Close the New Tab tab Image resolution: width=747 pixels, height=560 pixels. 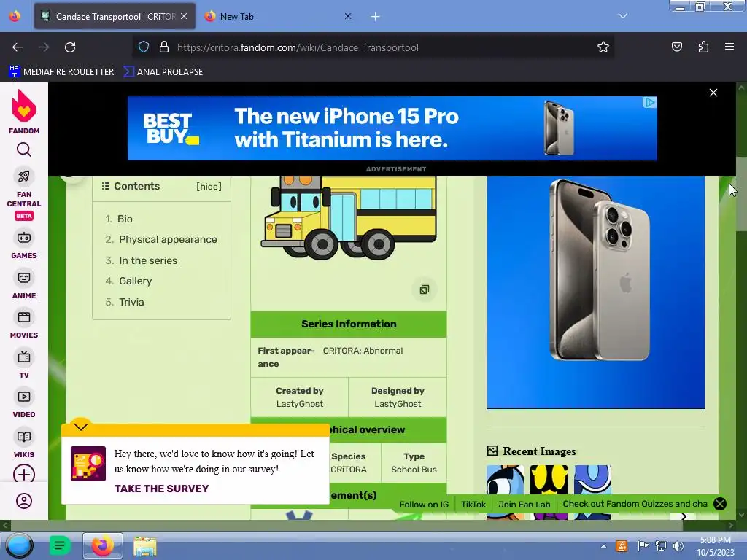pos(348,16)
